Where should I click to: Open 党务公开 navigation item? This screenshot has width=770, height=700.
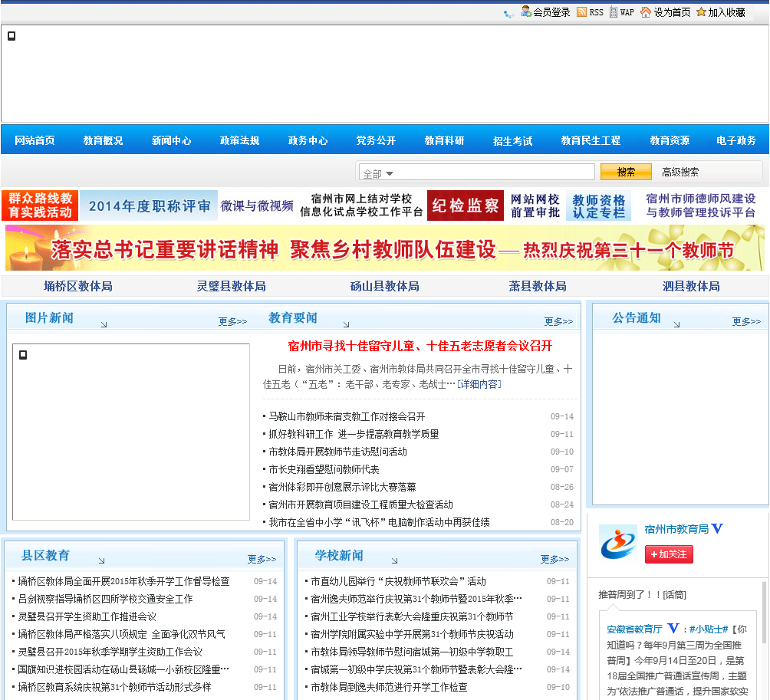(376, 140)
